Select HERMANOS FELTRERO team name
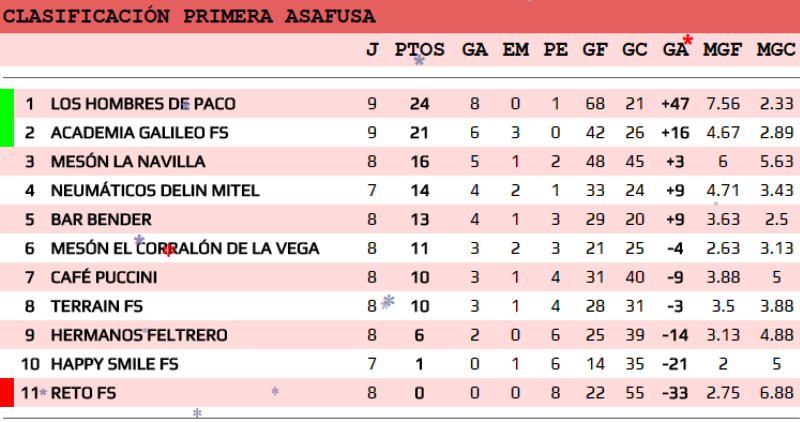Screen dimensions: 800x422 (139, 335)
